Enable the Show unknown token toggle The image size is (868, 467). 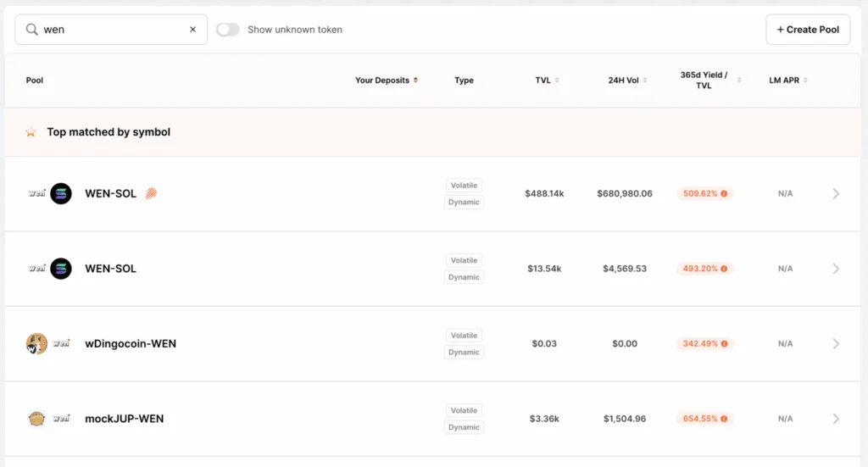click(x=227, y=30)
